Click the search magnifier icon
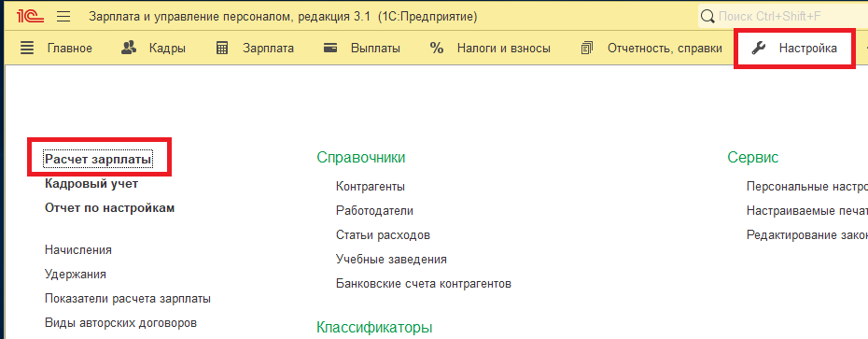Screen dimensions: 868x339 (707, 16)
